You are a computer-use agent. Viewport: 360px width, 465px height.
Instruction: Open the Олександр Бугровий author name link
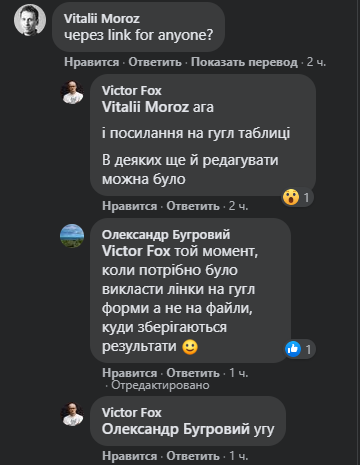tap(166, 235)
